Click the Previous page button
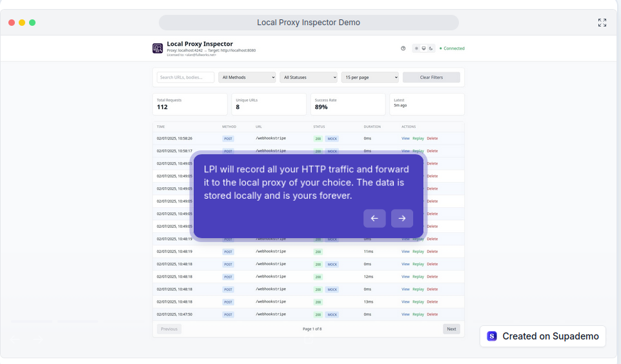Viewport: 621px width, 364px height. (169, 329)
